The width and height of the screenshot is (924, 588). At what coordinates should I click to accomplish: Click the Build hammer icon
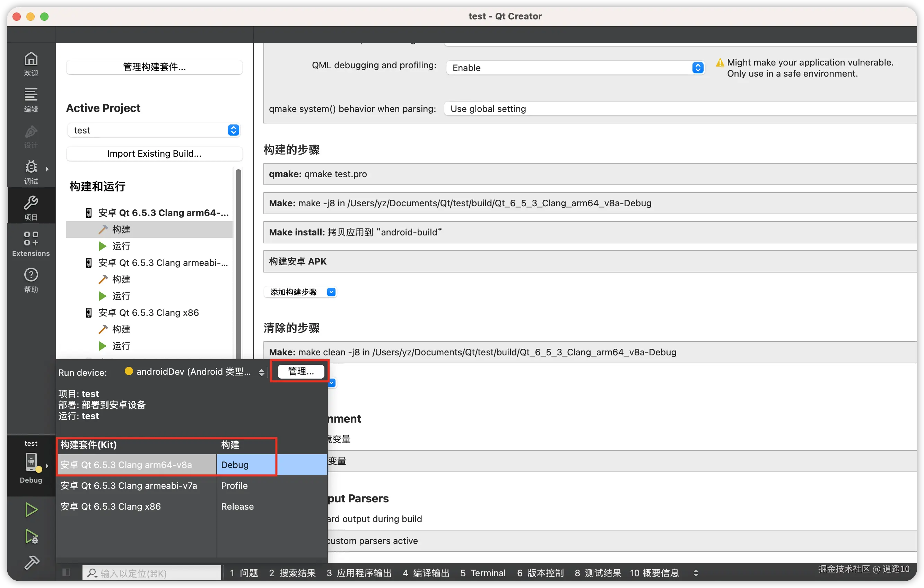click(31, 562)
